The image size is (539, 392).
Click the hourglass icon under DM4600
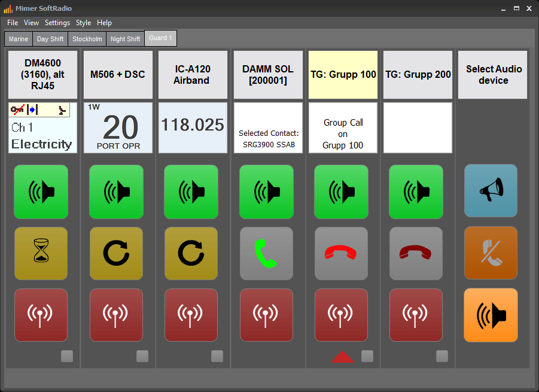tap(41, 254)
